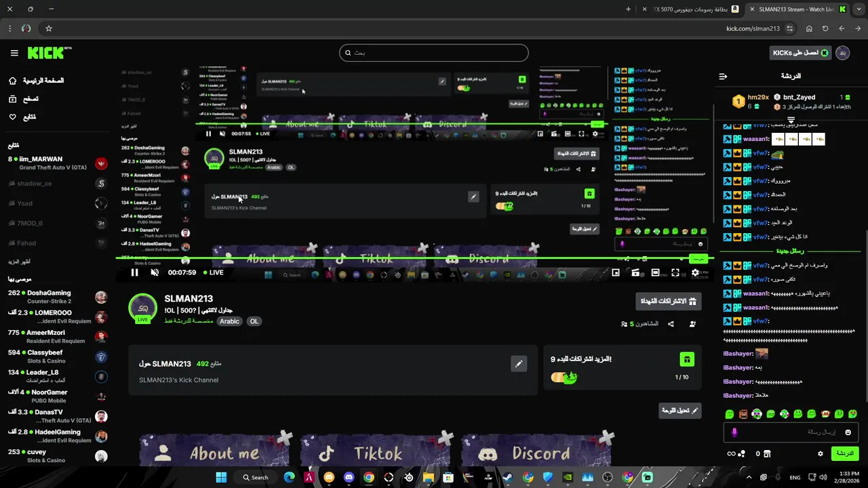868x488 pixels.
Task: Open Browse in left sidebar
Action: [24, 99]
